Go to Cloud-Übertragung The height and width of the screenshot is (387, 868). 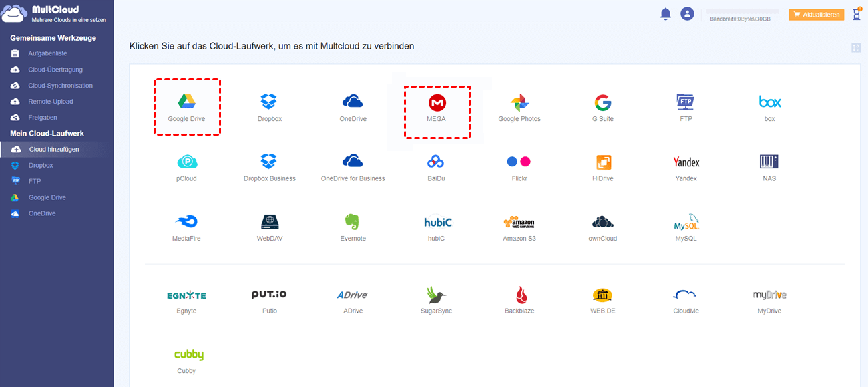pyautogui.click(x=55, y=70)
